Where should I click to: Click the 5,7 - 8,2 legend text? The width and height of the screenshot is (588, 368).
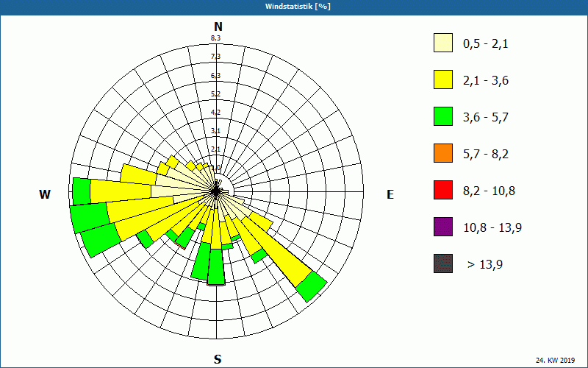(x=486, y=155)
